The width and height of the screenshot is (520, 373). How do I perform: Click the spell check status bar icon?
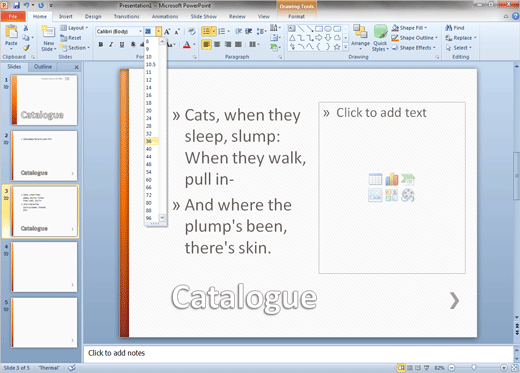pyautogui.click(x=72, y=368)
